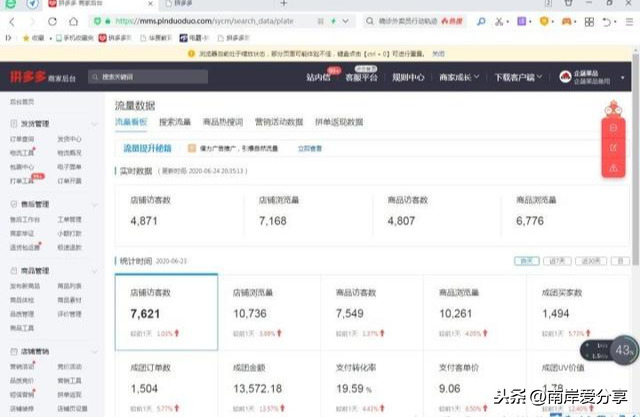Open 规则中心 in the header
The width and height of the screenshot is (640, 417).
[x=408, y=77]
